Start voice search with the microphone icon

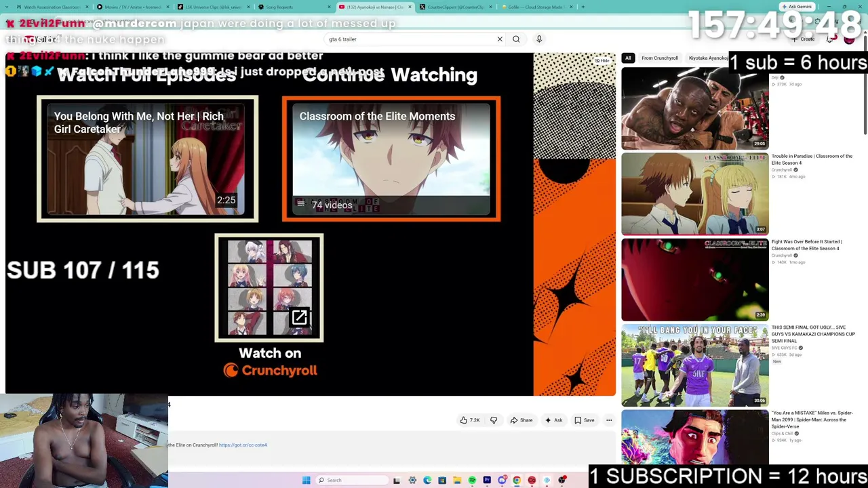click(539, 39)
